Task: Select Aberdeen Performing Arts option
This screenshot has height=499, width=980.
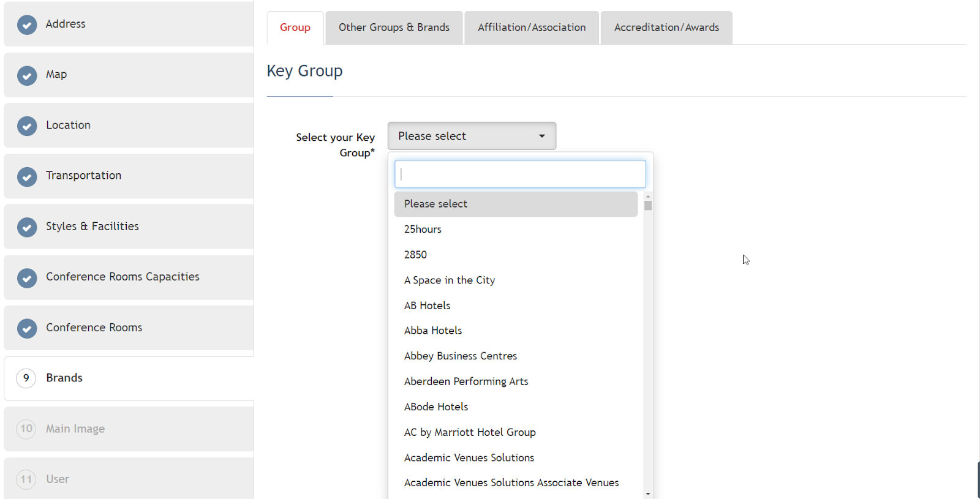Action: coord(516,381)
